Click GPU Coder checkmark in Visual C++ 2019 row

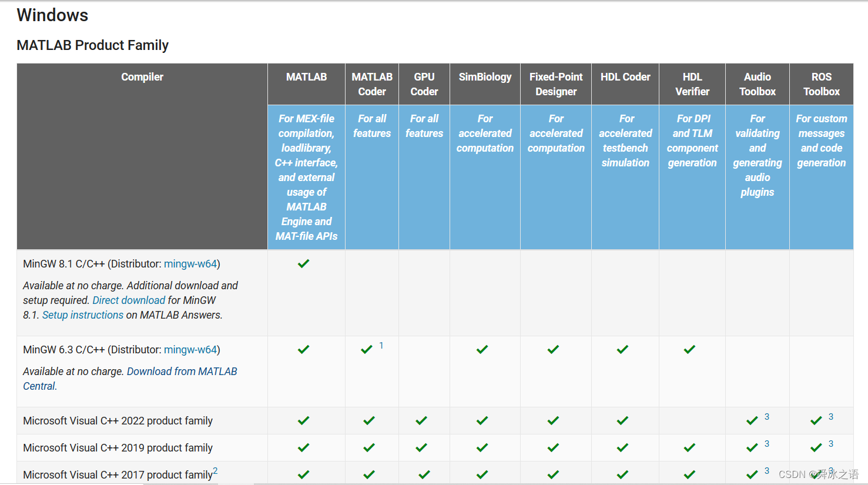(x=421, y=447)
